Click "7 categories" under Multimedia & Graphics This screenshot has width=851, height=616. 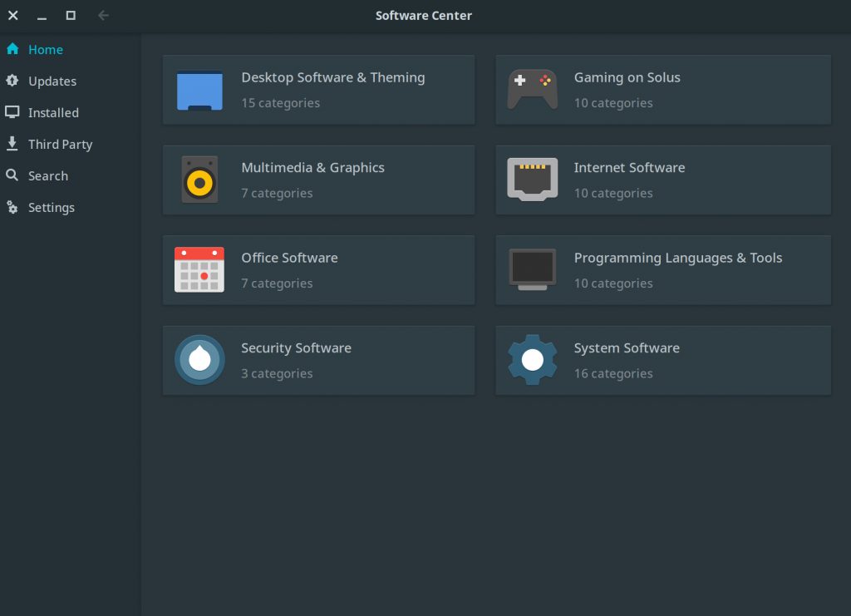pos(276,193)
